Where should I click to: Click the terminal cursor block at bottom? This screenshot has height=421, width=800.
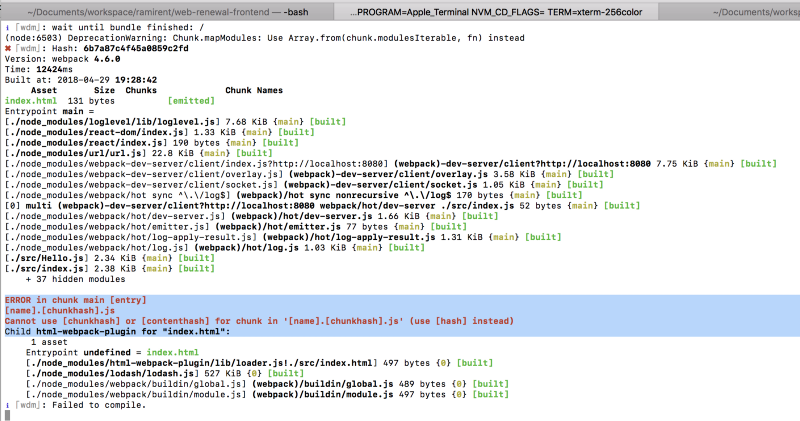[8, 415]
